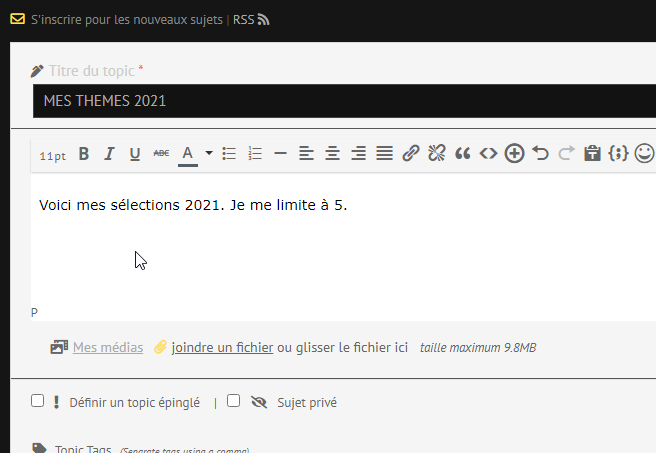Screen dimensions: 656x453
Task: Click 'joindre un fichier' link
Action: pos(222,348)
